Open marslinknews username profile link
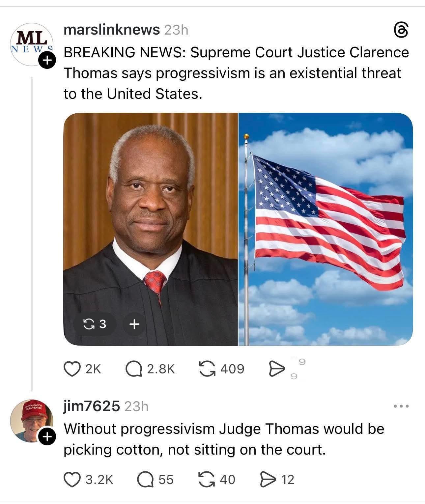The image size is (425, 504). 111,30
